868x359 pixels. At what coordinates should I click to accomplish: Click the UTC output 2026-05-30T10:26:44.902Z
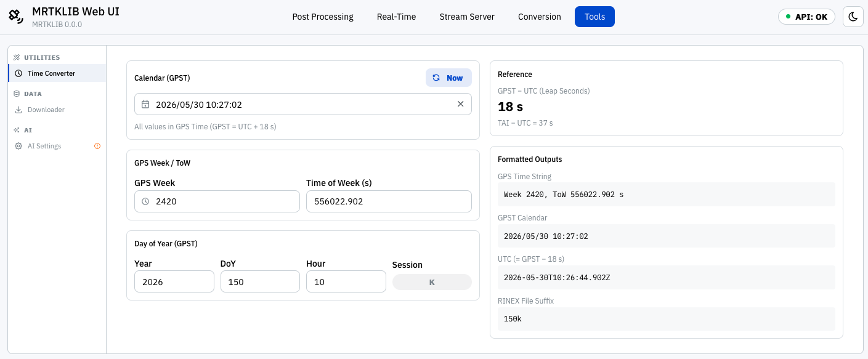[x=667, y=277]
